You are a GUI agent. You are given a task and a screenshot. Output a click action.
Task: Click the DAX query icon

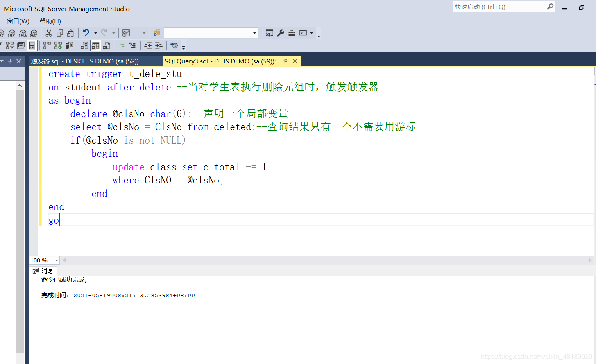[34, 33]
